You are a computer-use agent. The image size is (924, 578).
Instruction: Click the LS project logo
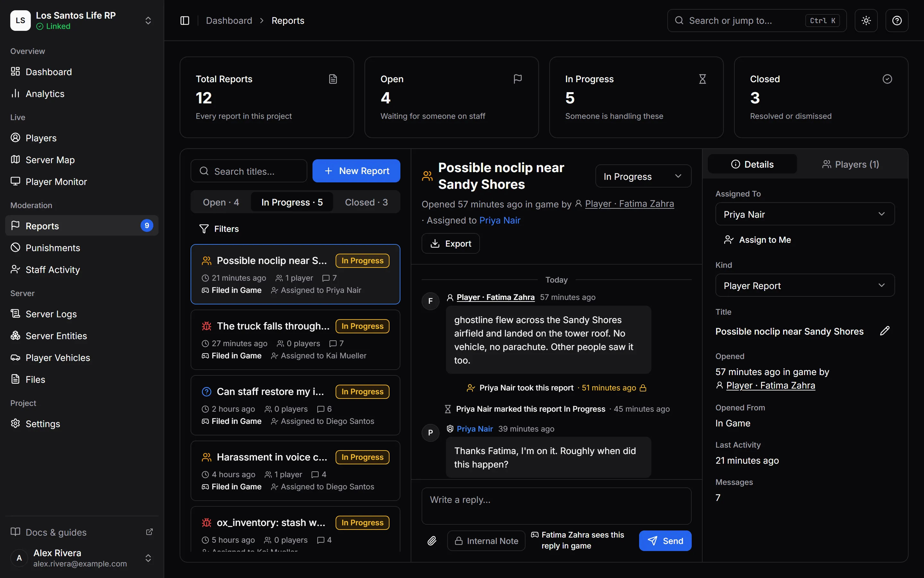point(20,21)
